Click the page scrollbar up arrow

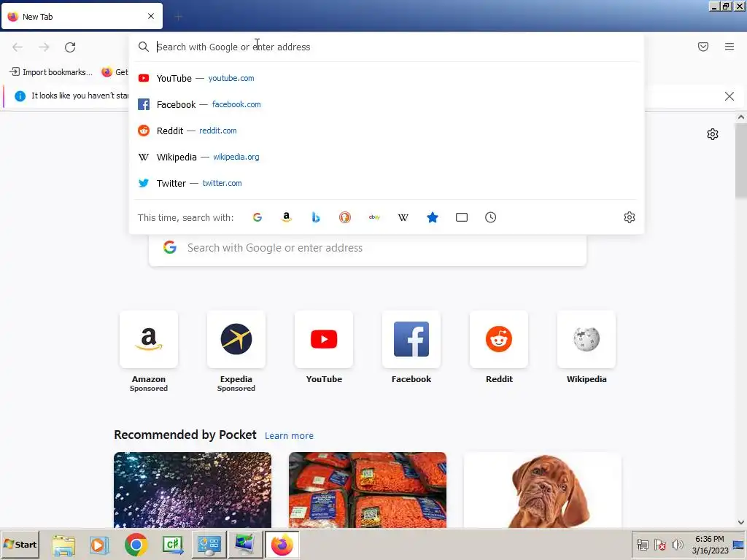[741, 117]
